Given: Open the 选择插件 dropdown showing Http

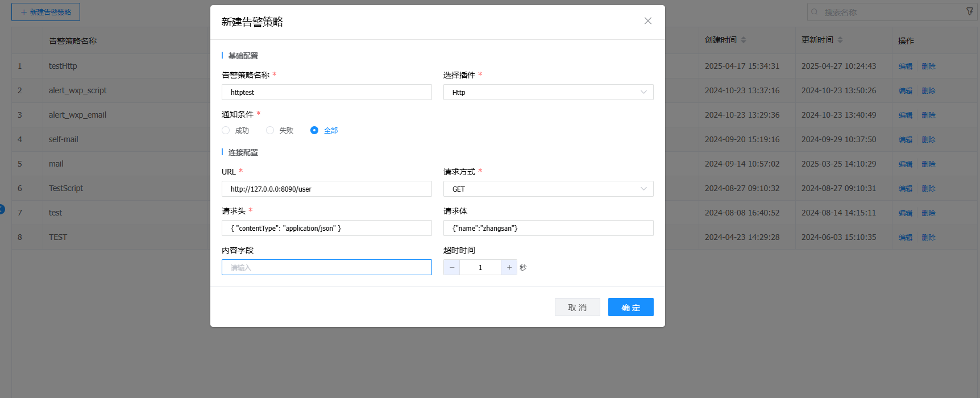Looking at the screenshot, I should pos(548,92).
